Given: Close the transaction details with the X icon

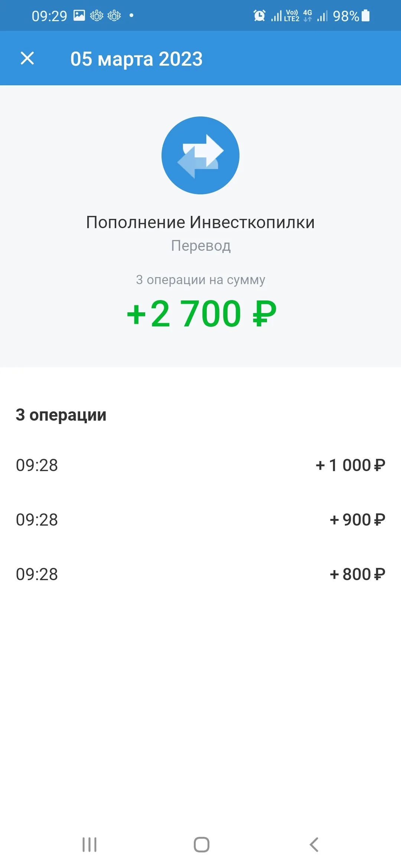Looking at the screenshot, I should pos(27,58).
